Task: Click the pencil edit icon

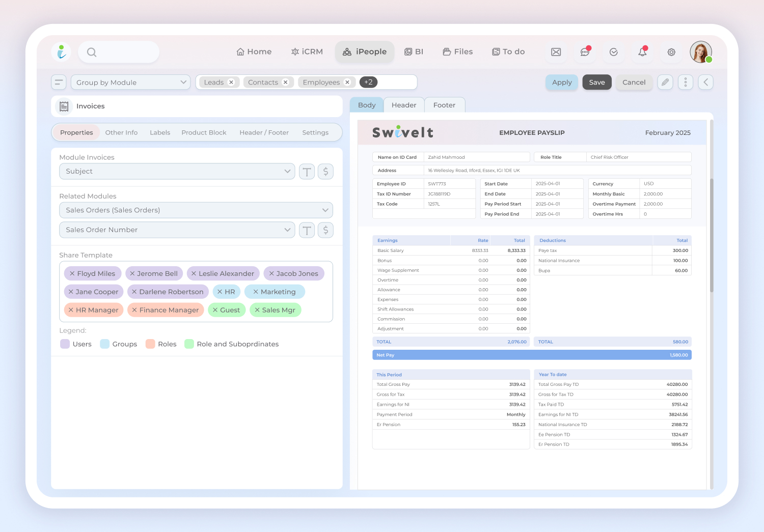Action: [x=665, y=82]
